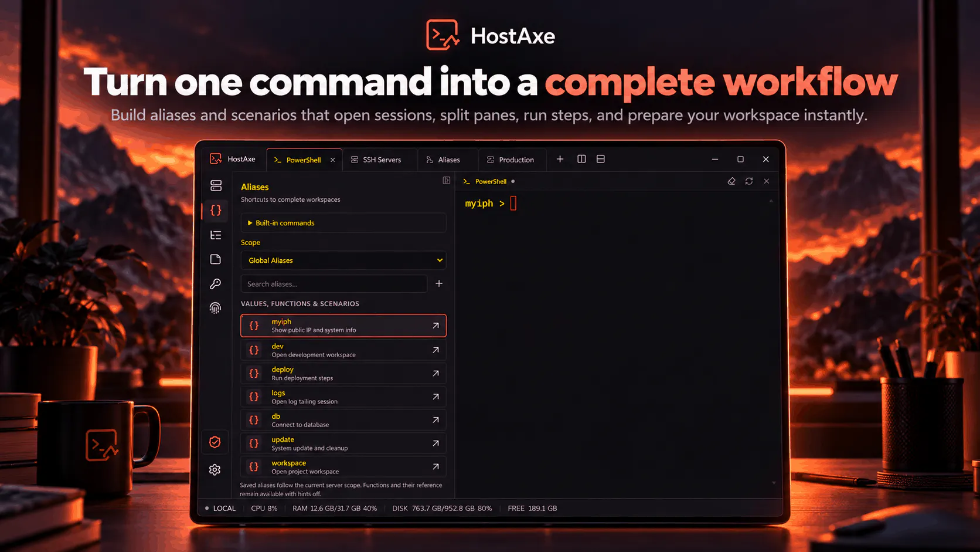Clear the terminal with the eraser icon
Viewport: 980px width, 552px height.
point(731,181)
